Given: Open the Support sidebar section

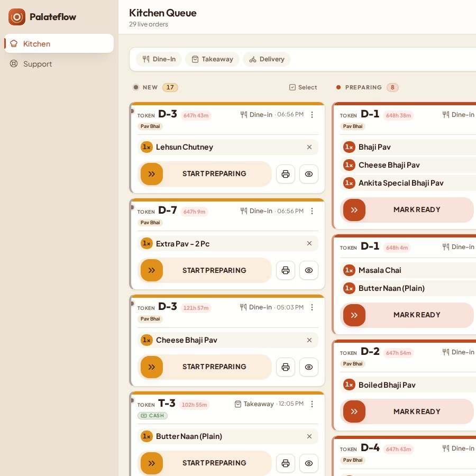Looking at the screenshot, I should pyautogui.click(x=59, y=64).
